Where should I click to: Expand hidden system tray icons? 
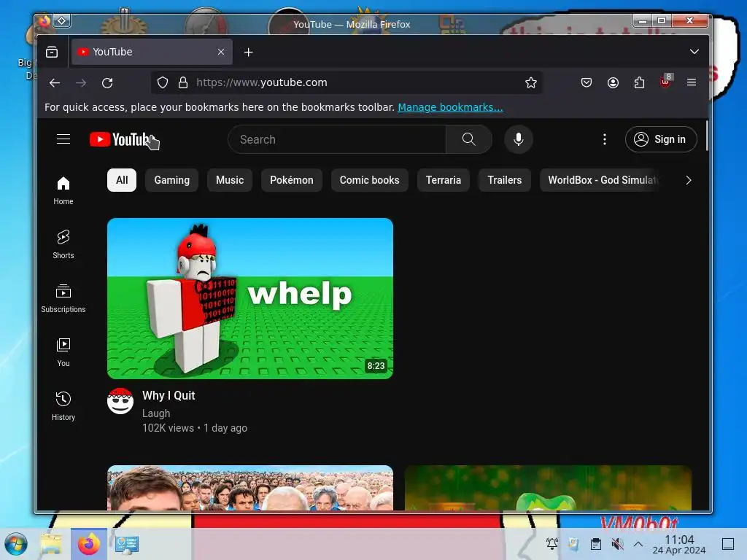(638, 544)
